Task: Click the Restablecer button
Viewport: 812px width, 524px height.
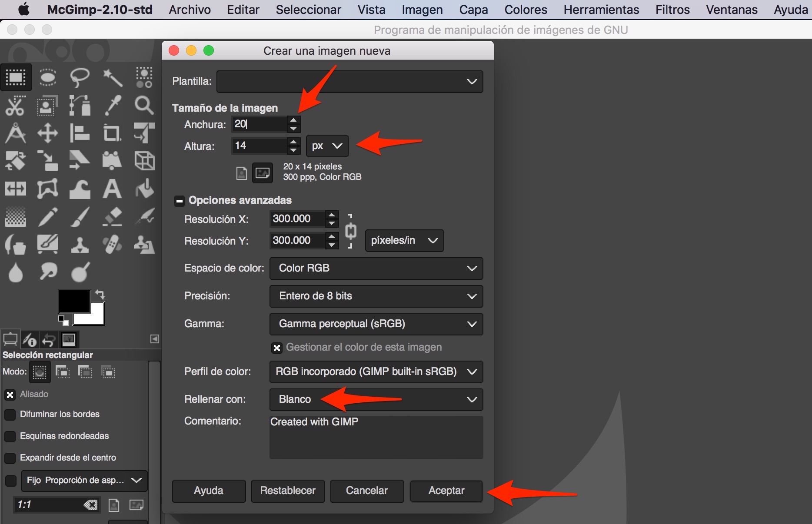Action: point(288,491)
